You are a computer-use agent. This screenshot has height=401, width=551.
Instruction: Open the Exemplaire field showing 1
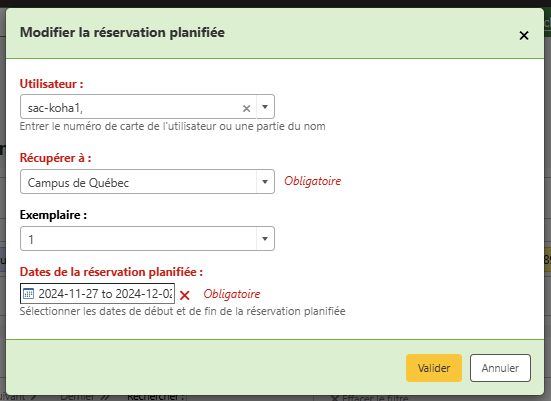point(147,239)
